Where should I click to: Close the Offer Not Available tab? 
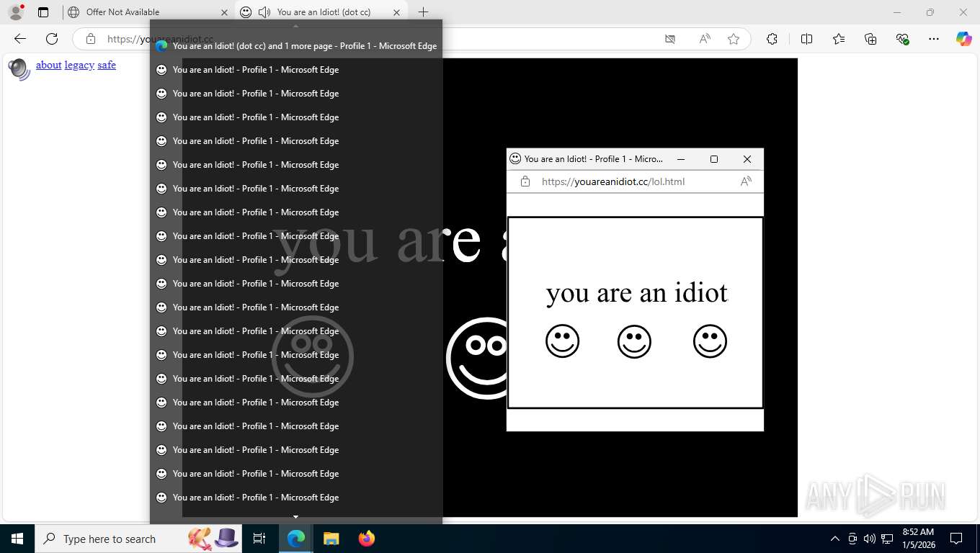tap(224, 12)
